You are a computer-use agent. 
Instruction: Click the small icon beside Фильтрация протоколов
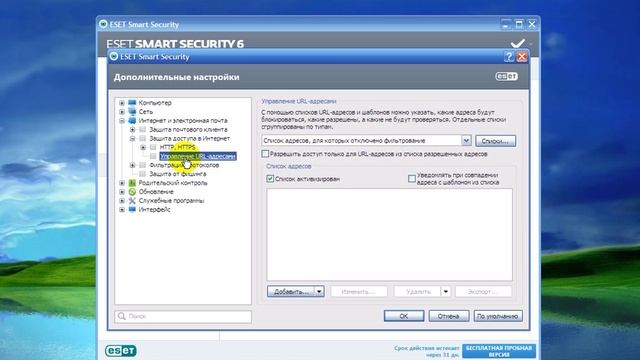[142, 165]
